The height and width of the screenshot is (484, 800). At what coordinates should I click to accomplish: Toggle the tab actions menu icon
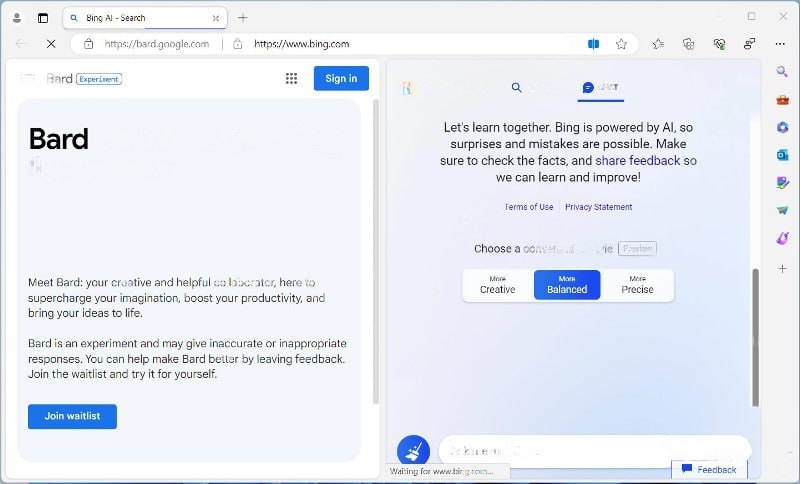coord(43,18)
